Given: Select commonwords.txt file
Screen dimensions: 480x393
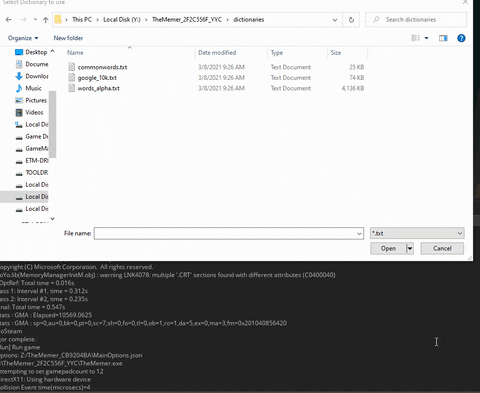Looking at the screenshot, I should tap(102, 67).
